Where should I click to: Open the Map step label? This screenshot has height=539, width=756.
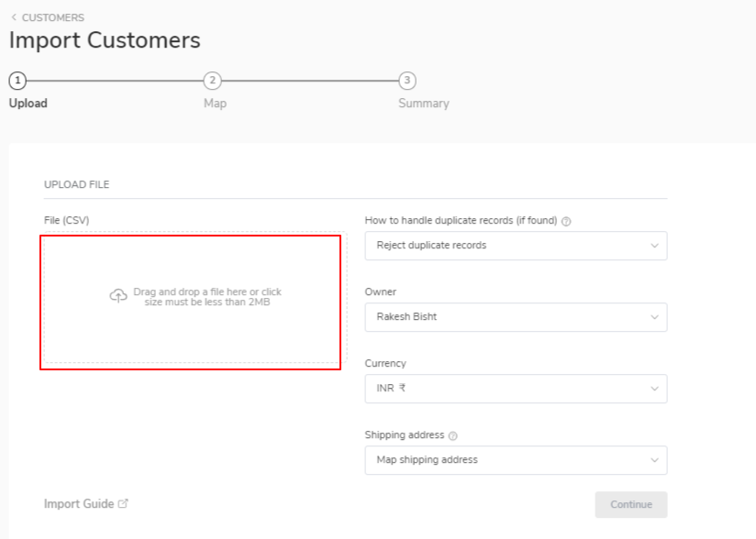(x=215, y=104)
